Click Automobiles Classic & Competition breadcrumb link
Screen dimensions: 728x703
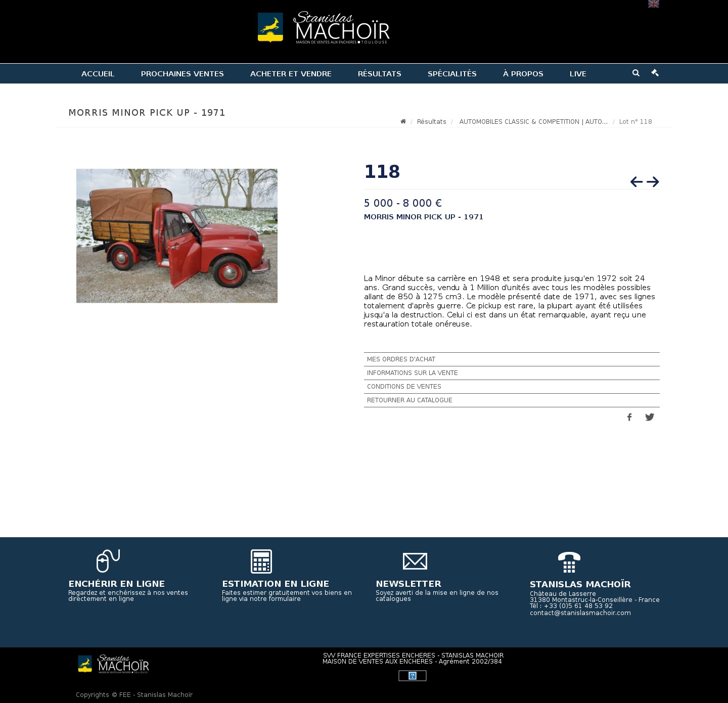click(x=533, y=121)
